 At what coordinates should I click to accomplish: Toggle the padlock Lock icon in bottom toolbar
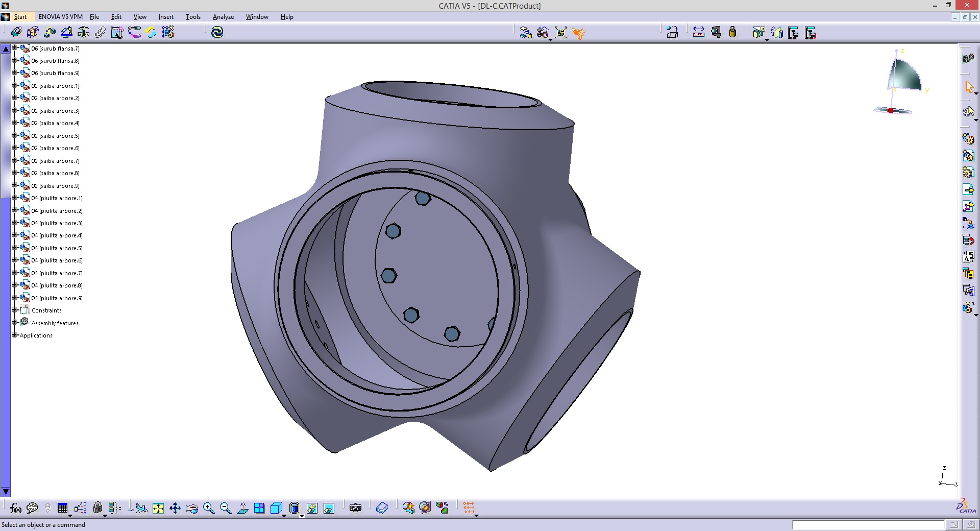point(97,508)
